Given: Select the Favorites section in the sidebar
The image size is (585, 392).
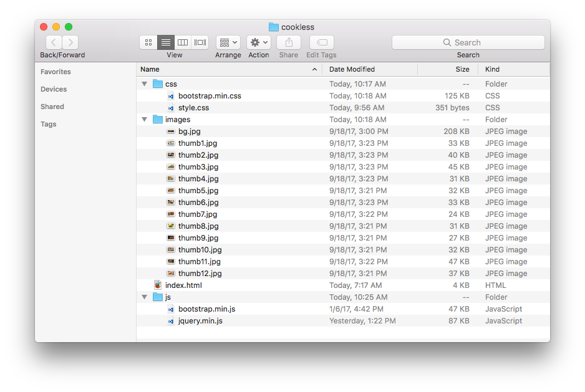Looking at the screenshot, I should [x=56, y=72].
